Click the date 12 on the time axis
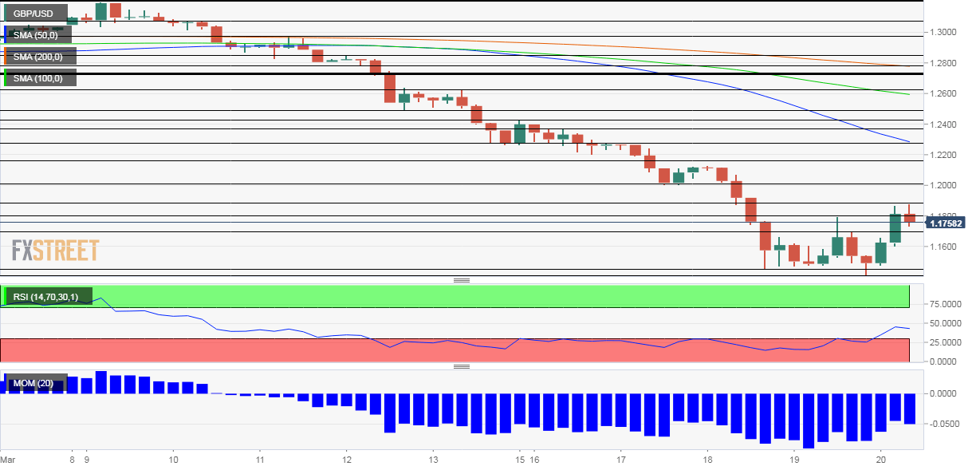This screenshot has height=470, width=980. (346, 460)
